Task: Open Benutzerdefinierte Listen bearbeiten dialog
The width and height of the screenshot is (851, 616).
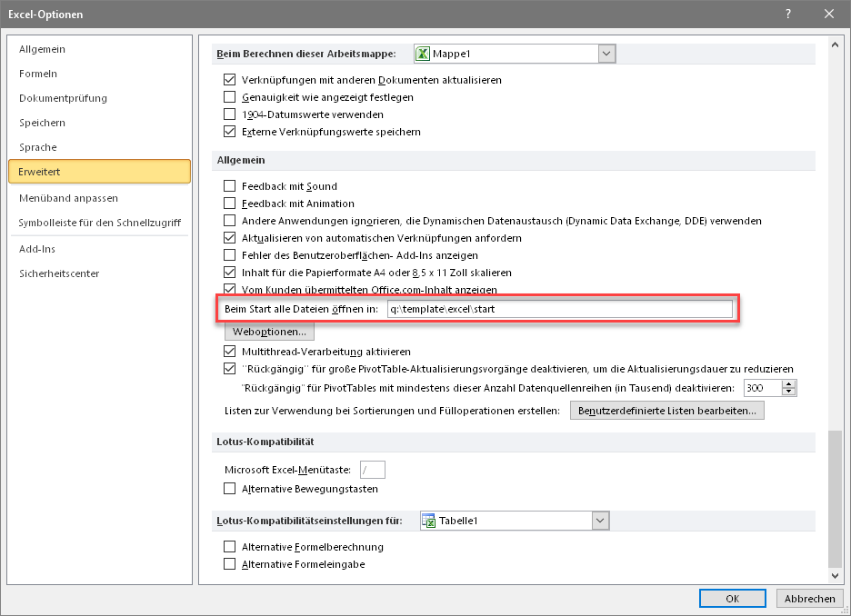Action: [x=666, y=411]
